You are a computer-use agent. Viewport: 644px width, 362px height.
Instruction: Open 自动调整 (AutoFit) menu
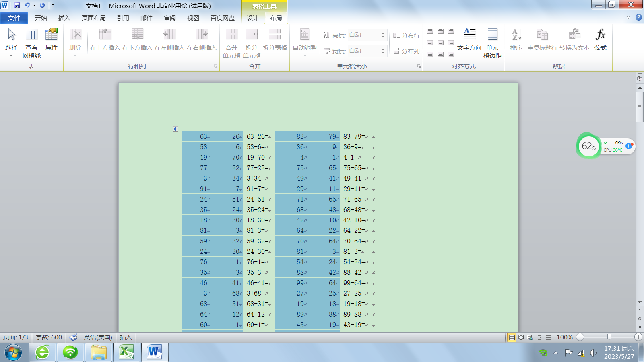(x=305, y=43)
